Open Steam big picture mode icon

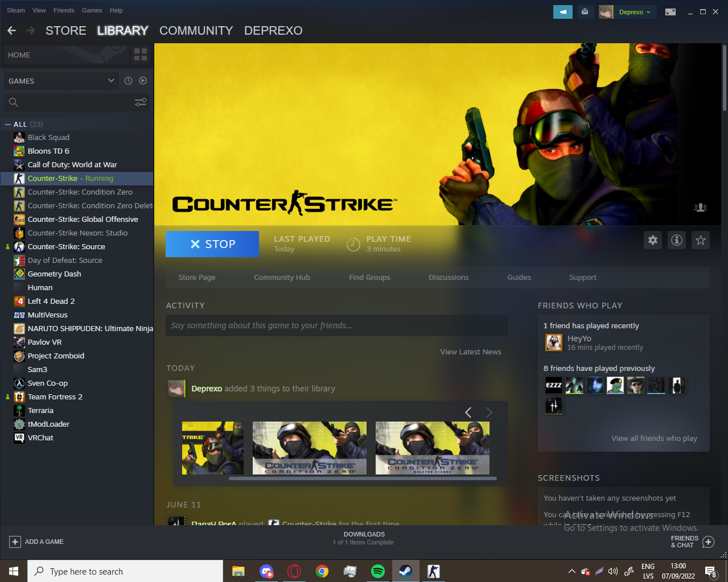[x=671, y=12]
